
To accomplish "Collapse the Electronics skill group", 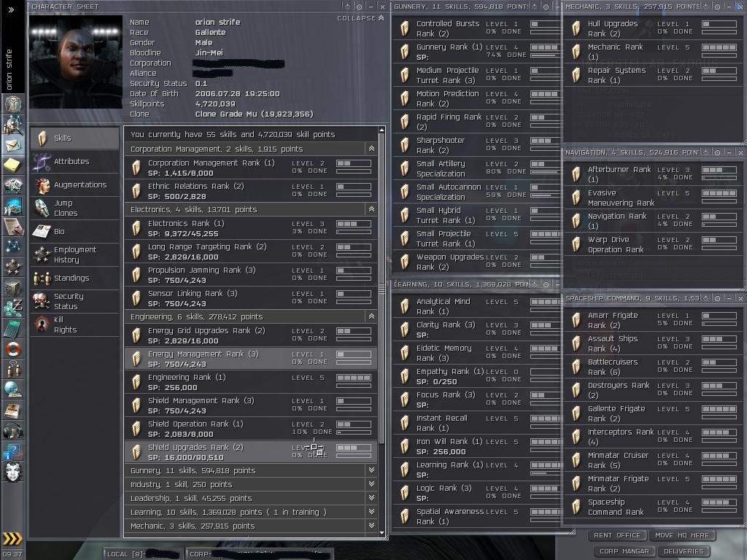I will pos(371,209).
